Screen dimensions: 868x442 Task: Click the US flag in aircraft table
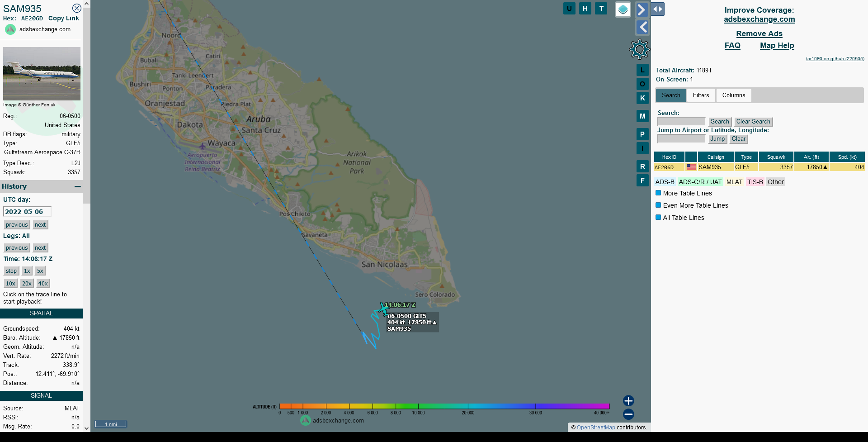(691, 167)
